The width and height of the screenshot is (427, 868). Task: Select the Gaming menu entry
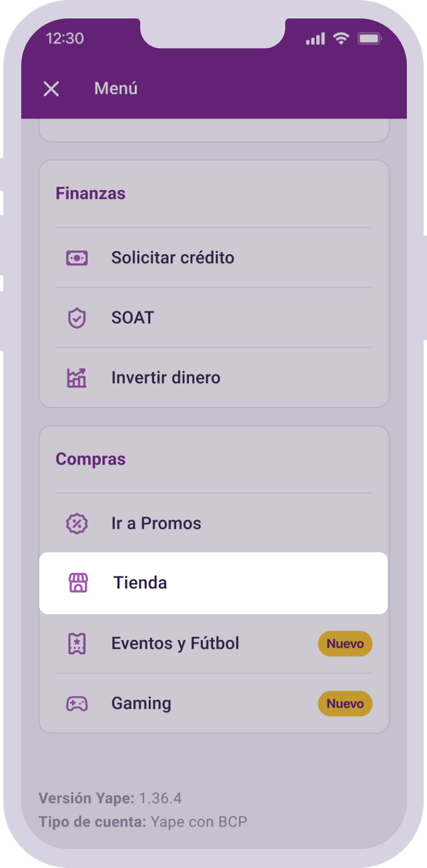pos(213,703)
